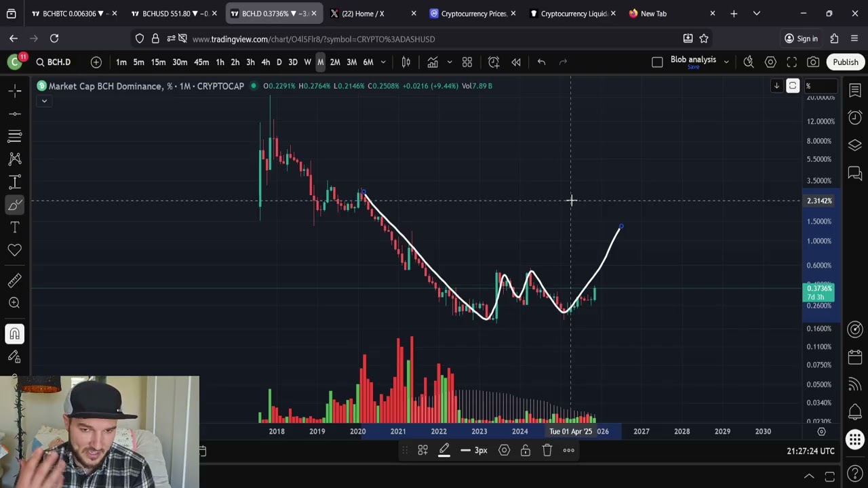Select the crosshair cursor tool
Image resolution: width=868 pixels, height=488 pixels.
(x=15, y=91)
